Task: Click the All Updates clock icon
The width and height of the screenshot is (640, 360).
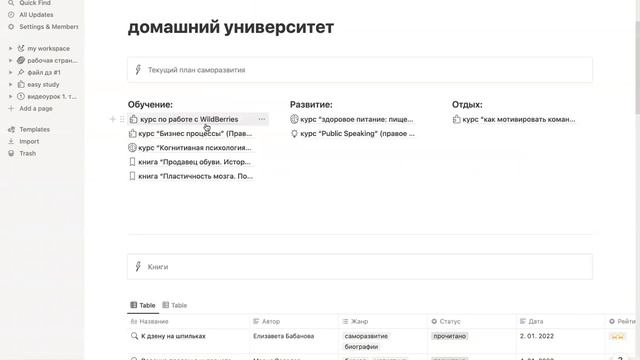Action: coord(11,15)
